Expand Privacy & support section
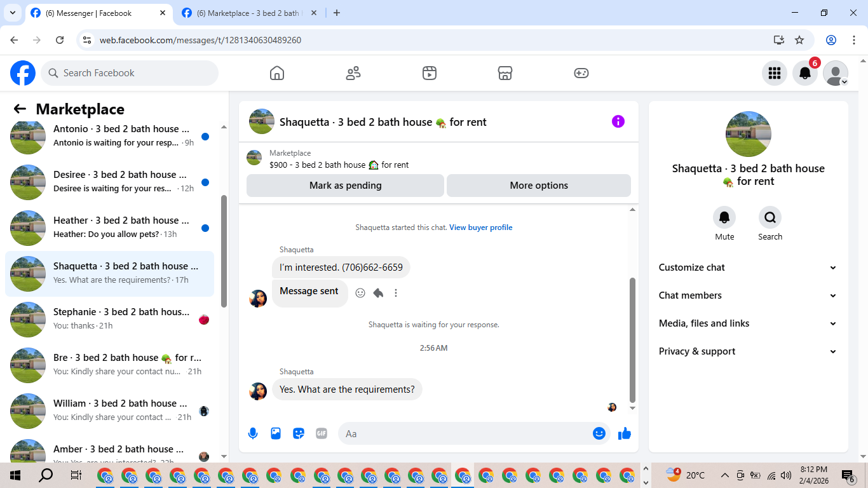Screen dimensions: 868x488 click(x=748, y=351)
